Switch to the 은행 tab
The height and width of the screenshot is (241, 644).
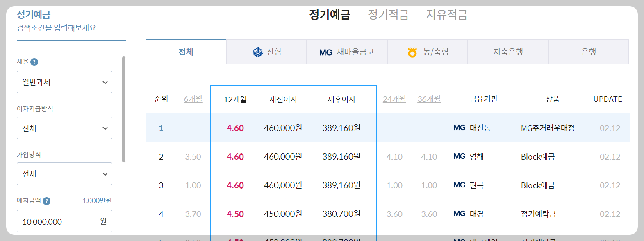click(589, 52)
